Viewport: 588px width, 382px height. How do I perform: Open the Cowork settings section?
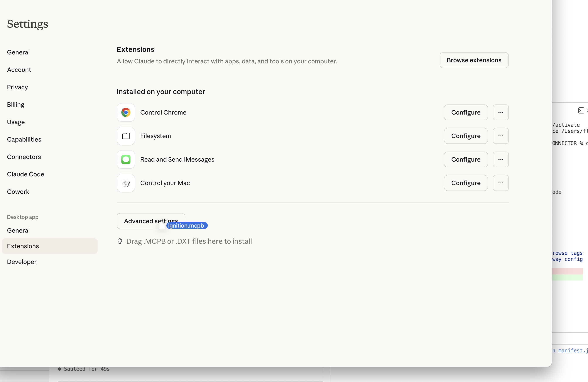click(18, 191)
